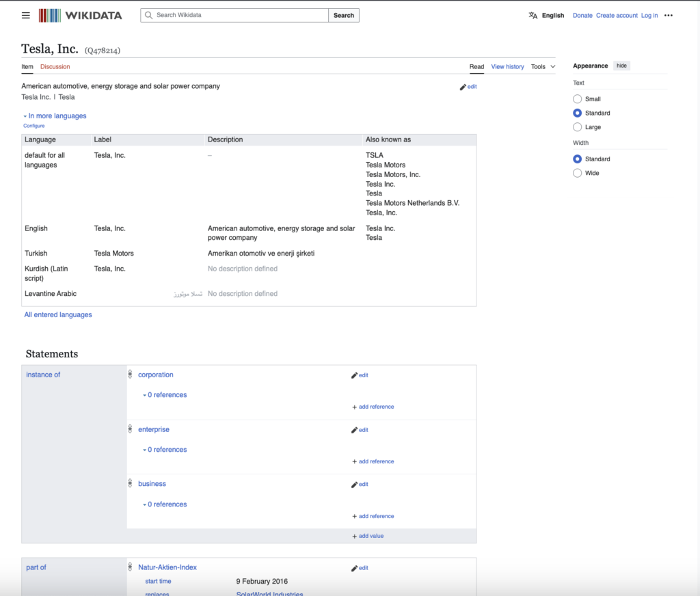Switch to the Discussion tab
The image size is (700, 596).
click(55, 66)
